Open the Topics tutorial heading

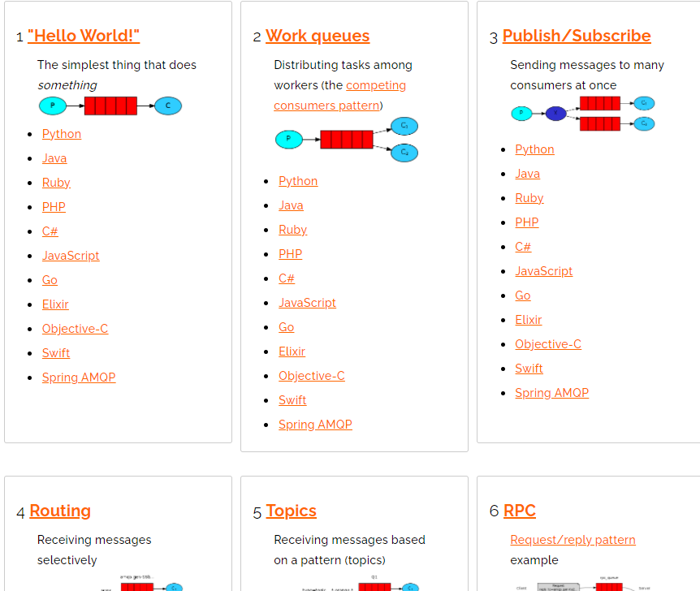tap(291, 511)
